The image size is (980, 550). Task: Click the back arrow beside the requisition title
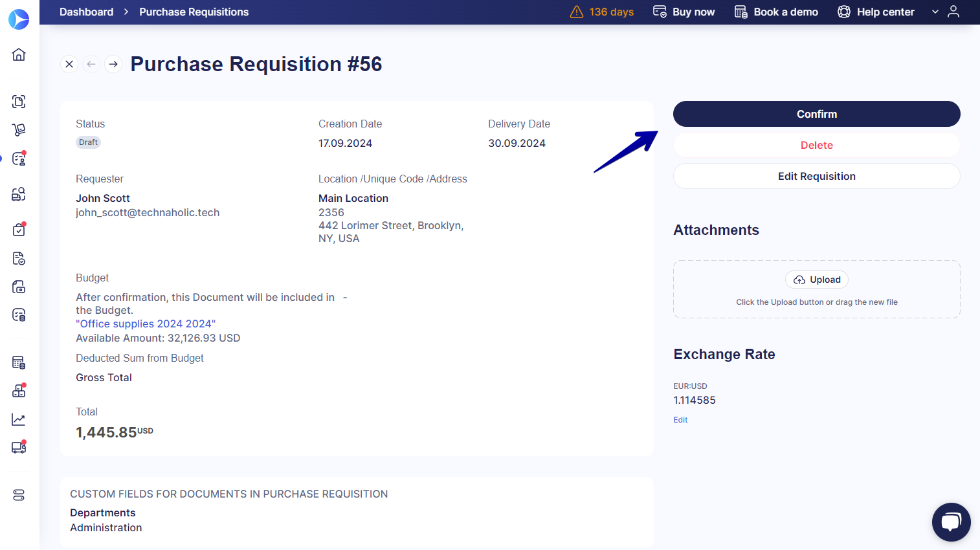(91, 64)
